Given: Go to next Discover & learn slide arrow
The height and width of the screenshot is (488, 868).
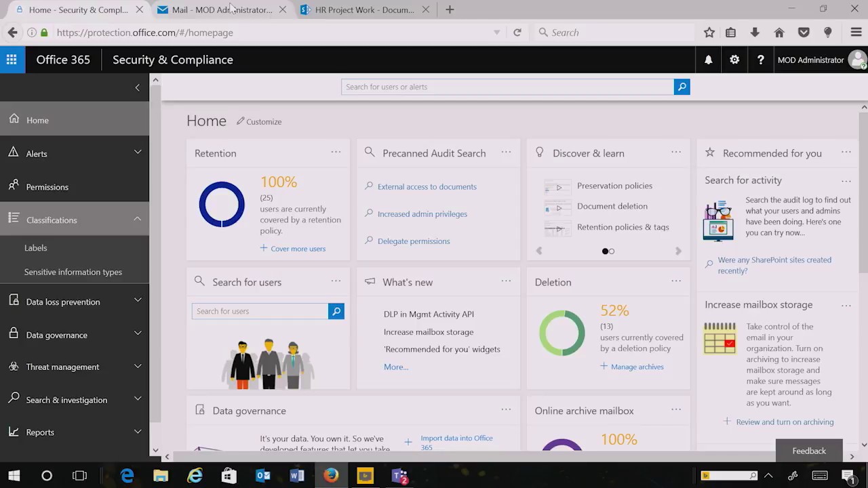Looking at the screenshot, I should [x=678, y=251].
